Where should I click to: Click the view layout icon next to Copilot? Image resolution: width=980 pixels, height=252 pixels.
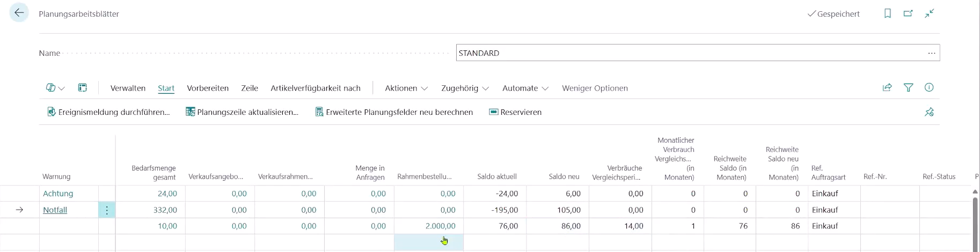tap(83, 88)
